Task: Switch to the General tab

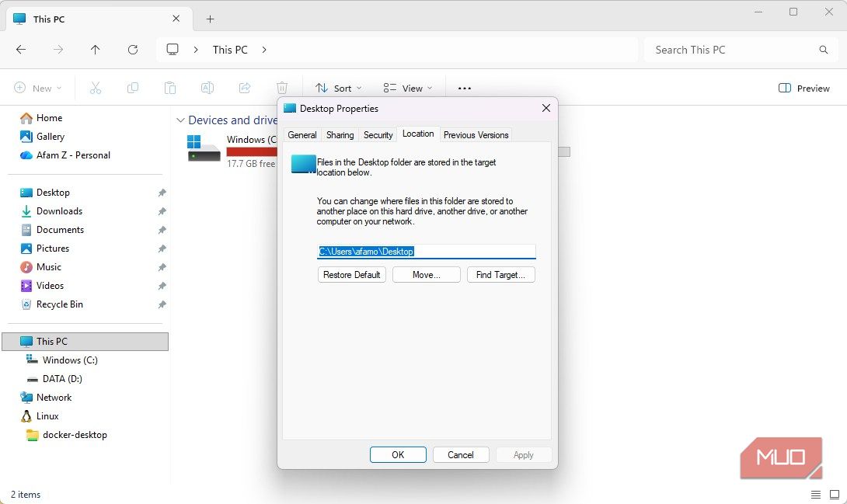Action: point(302,135)
